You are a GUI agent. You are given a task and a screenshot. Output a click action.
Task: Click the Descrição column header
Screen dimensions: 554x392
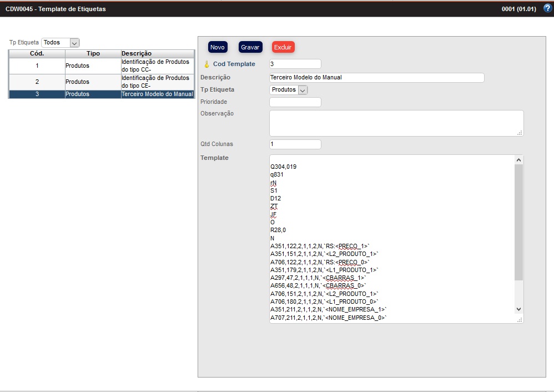[158, 54]
